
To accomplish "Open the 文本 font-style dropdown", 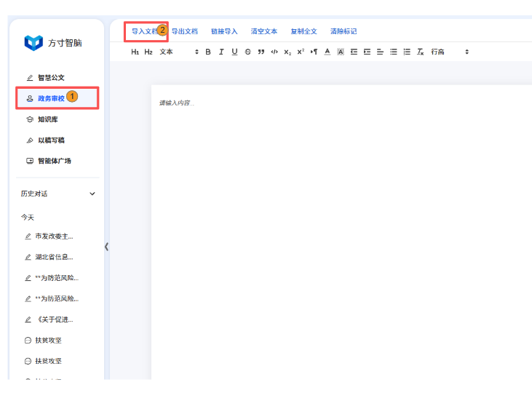I will [179, 52].
